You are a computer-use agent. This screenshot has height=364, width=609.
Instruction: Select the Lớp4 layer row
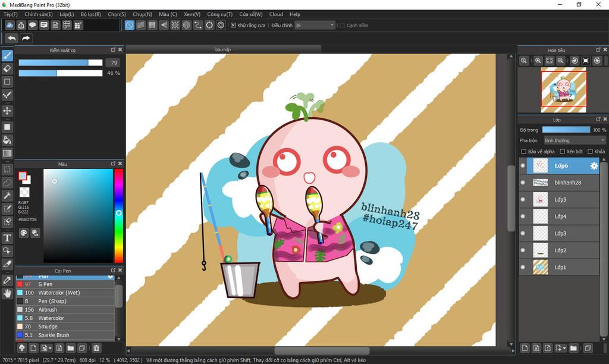tap(560, 216)
